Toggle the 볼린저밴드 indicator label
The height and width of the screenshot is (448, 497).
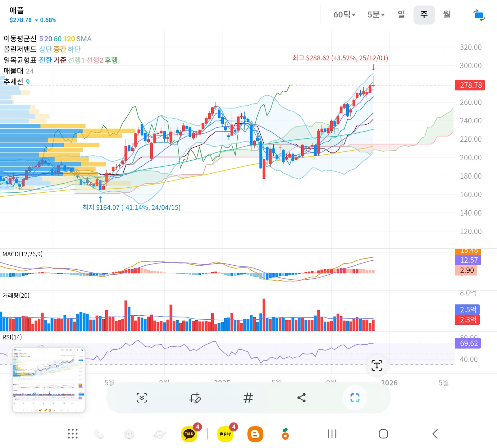coord(20,49)
